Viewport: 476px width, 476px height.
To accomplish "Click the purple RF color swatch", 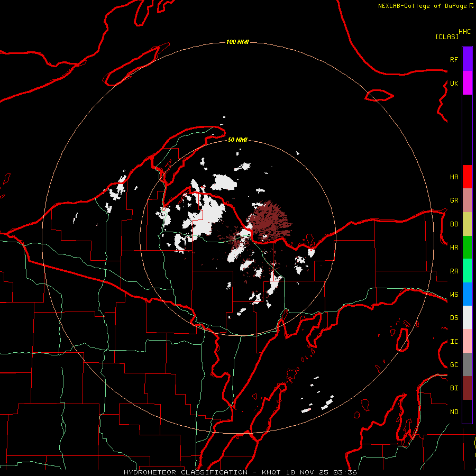I will tap(467, 59).
